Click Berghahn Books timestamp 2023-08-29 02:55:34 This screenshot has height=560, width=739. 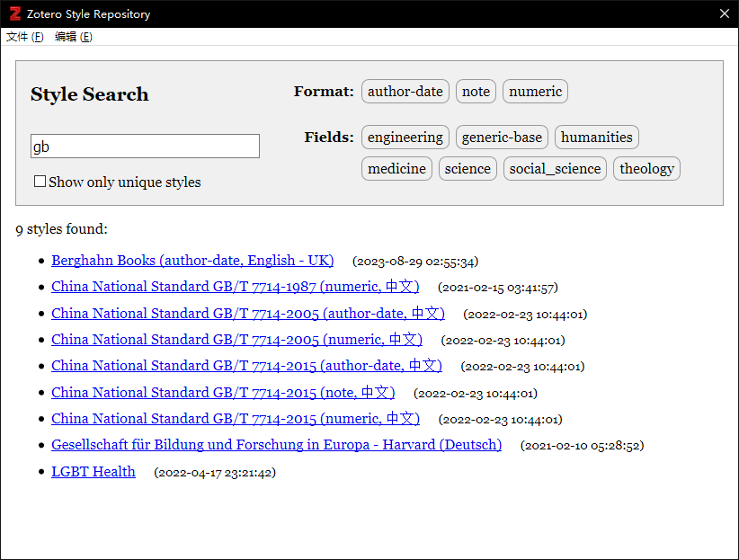coord(415,262)
